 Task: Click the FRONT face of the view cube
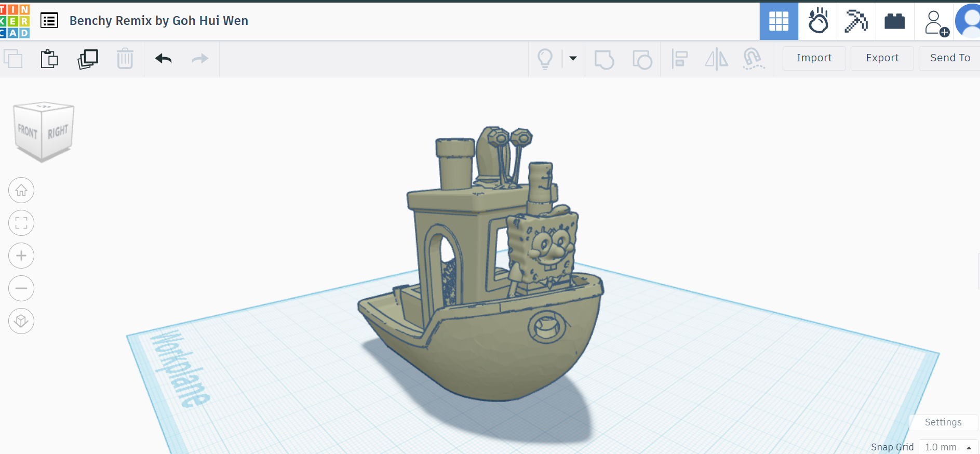tap(28, 132)
